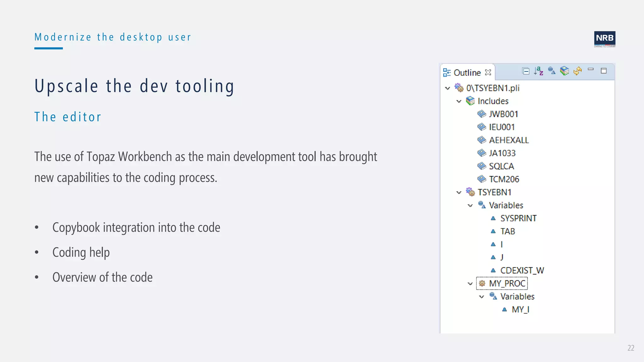Click the alphabetical sort a-z icon
The height and width of the screenshot is (362, 644).
tap(538, 71)
